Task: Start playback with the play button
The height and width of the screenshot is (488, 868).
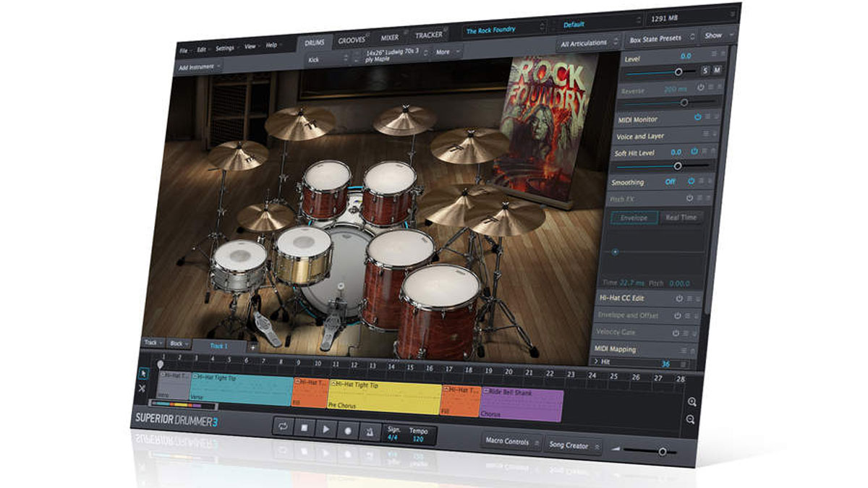Action: pyautogui.click(x=326, y=429)
